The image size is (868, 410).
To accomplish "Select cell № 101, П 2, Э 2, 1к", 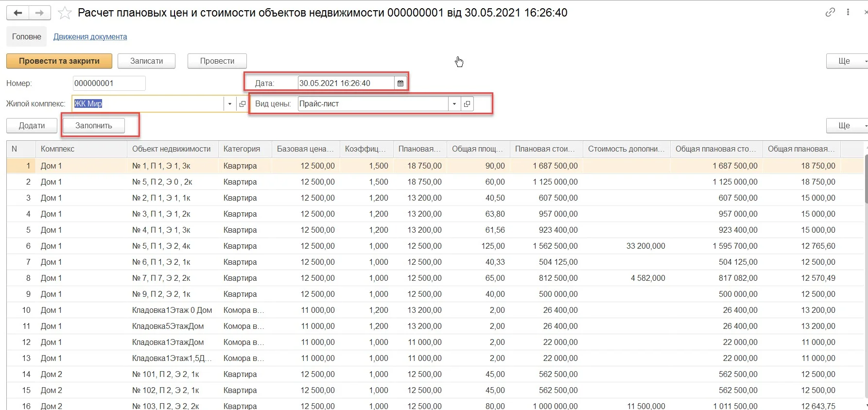I will (173, 374).
